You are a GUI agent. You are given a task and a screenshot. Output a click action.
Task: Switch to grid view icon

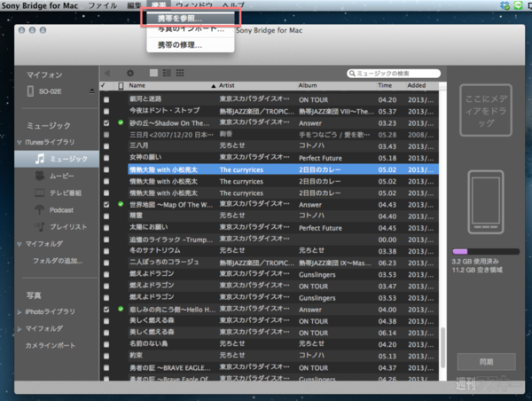click(x=180, y=73)
